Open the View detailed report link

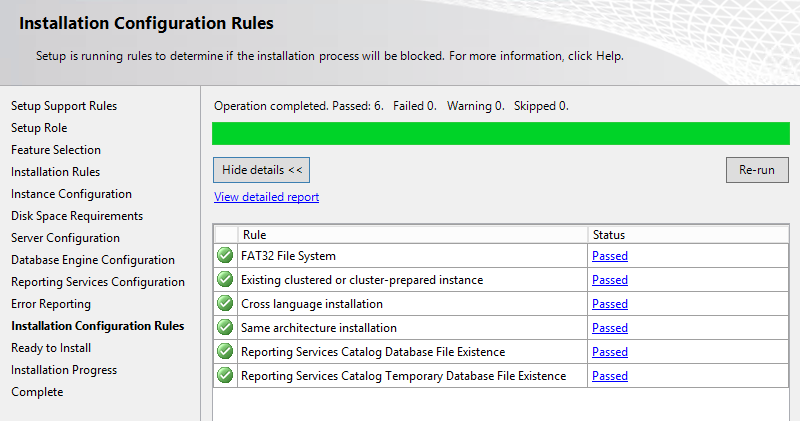point(266,197)
